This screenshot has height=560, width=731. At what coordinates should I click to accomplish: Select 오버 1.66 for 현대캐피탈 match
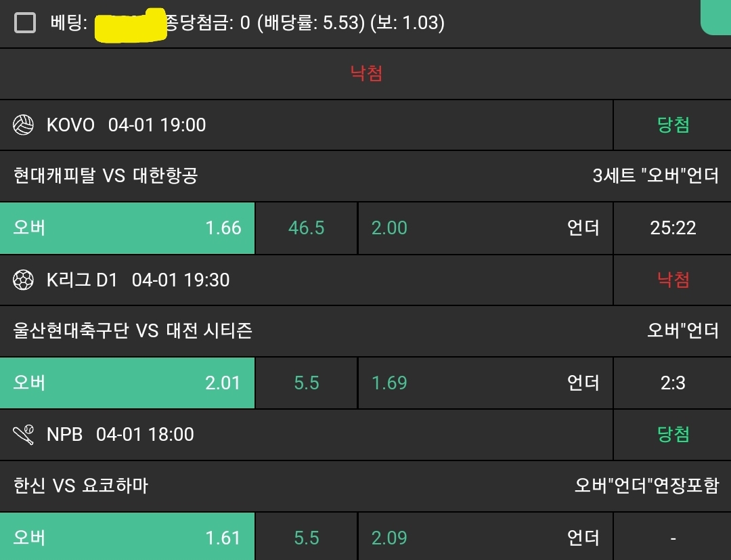coord(127,228)
